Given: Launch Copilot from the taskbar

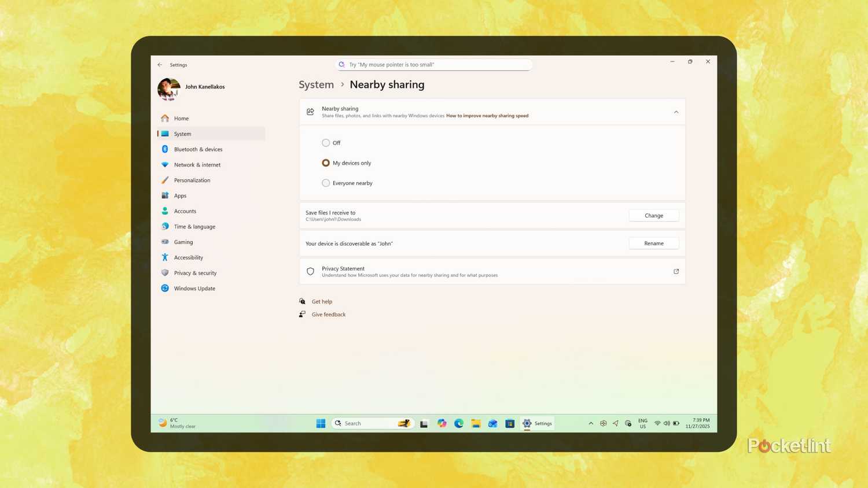Looking at the screenshot, I should click(x=442, y=423).
